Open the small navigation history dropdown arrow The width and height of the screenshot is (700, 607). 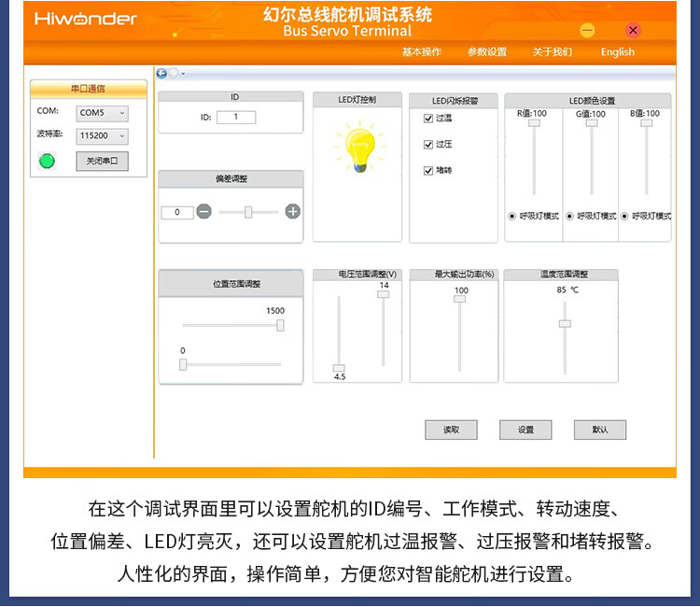(183, 73)
